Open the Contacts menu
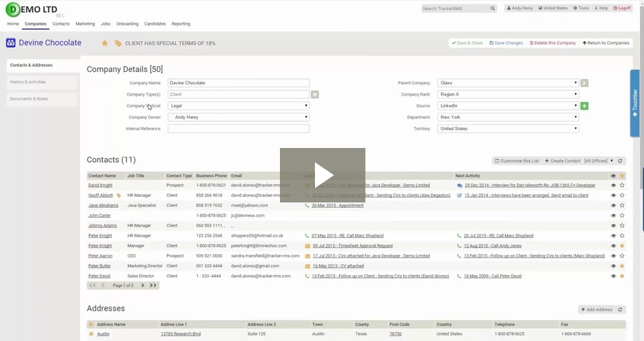The height and width of the screenshot is (341, 644). 61,24
